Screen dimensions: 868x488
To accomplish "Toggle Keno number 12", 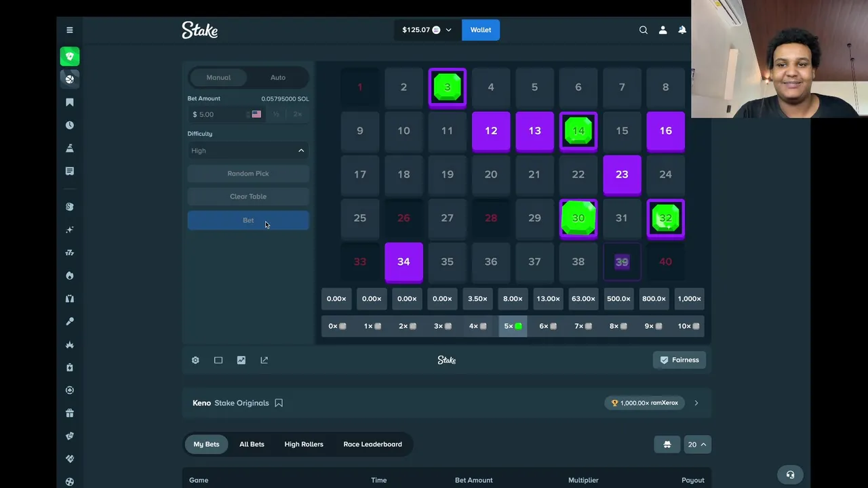I will pyautogui.click(x=491, y=131).
